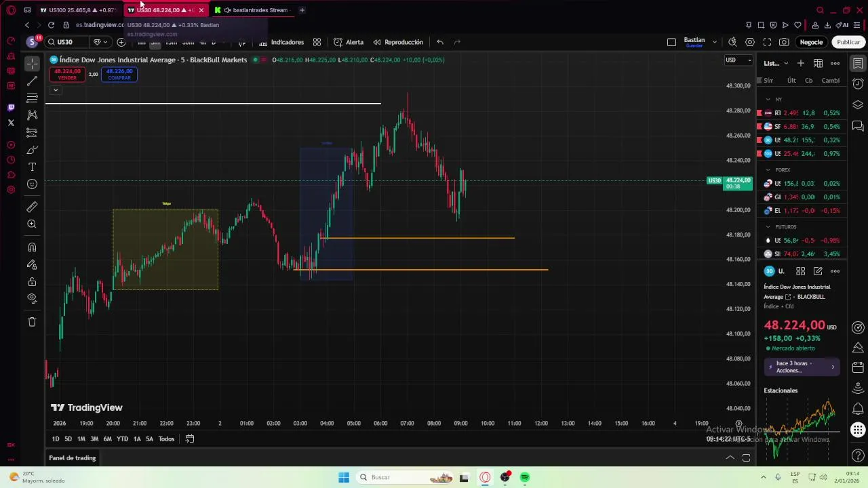The width and height of the screenshot is (868, 488).
Task: Enter fullscreen chart mode
Action: [767, 42]
